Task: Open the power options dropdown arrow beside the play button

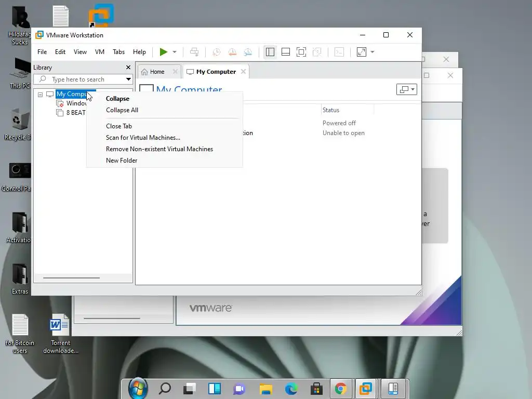Action: (x=175, y=52)
